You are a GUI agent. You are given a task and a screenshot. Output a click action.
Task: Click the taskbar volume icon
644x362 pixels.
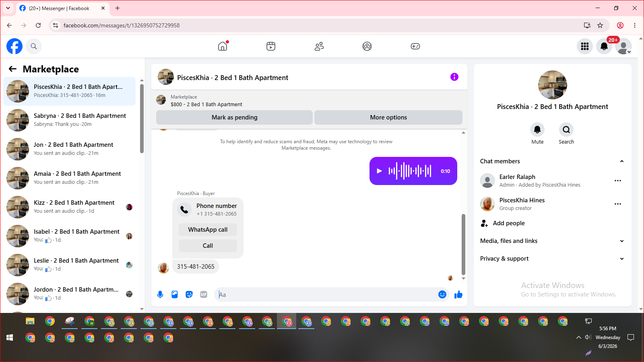tap(588, 337)
